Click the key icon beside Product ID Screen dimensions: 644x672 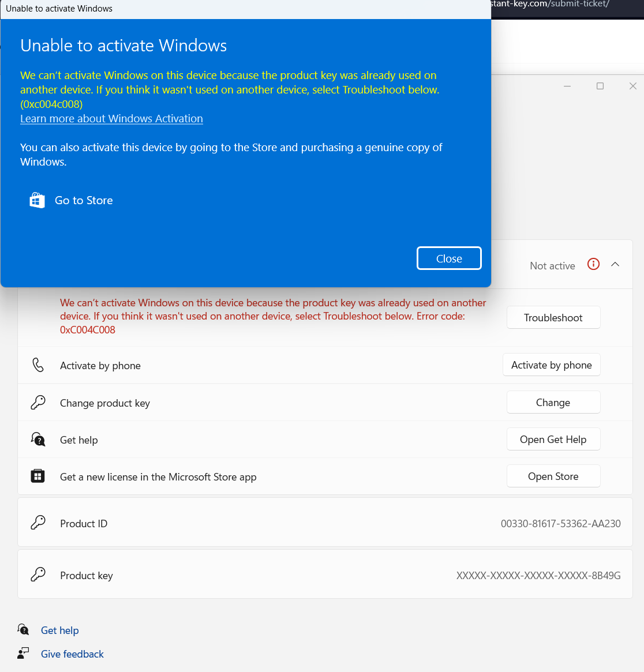[38, 523]
